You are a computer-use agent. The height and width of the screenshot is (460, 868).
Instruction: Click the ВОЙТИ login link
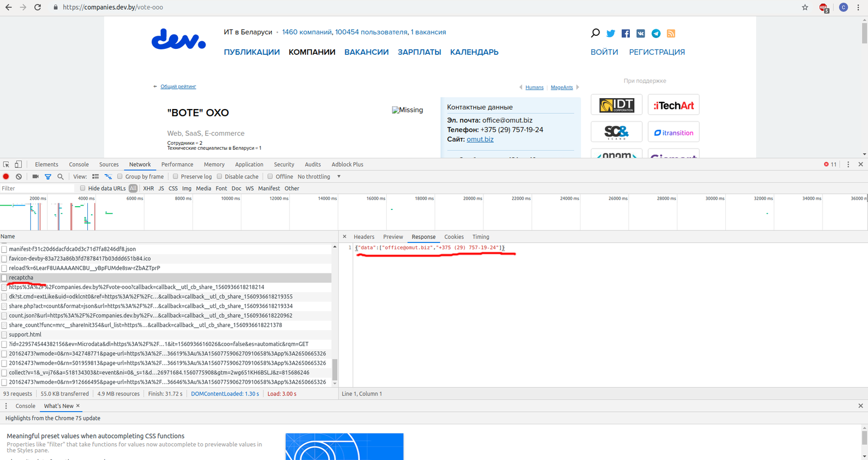tap(604, 52)
